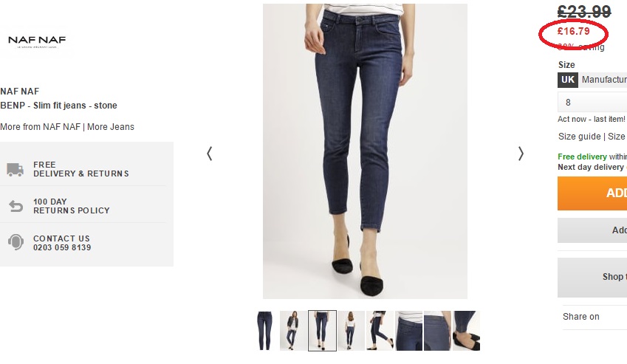Show previous product image with left arrow
The height and width of the screenshot is (364, 627).
click(x=210, y=154)
